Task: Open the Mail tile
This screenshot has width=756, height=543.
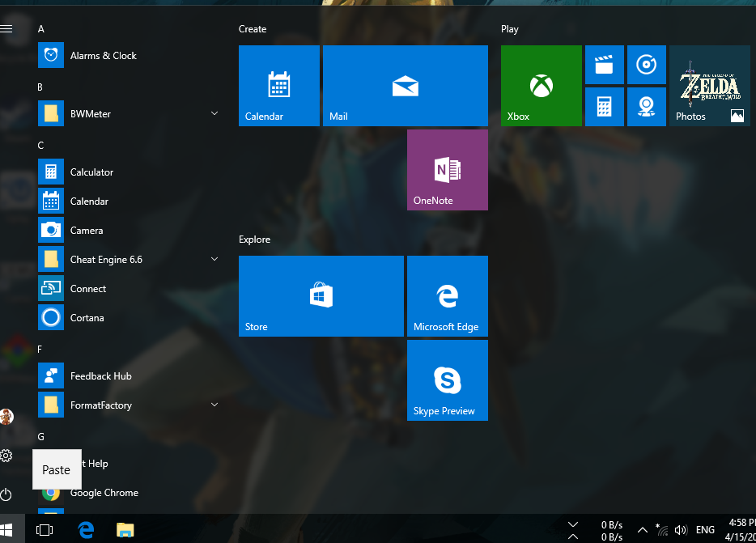Action: pyautogui.click(x=406, y=86)
